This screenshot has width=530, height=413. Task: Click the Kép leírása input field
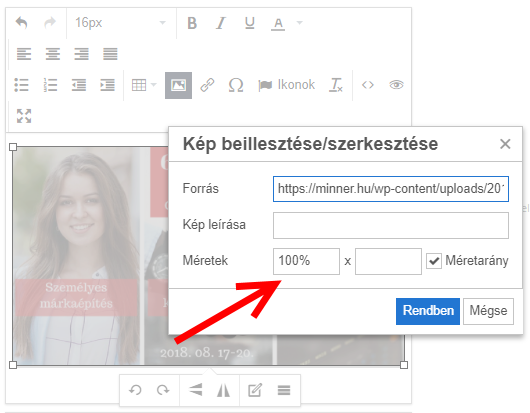tap(391, 225)
